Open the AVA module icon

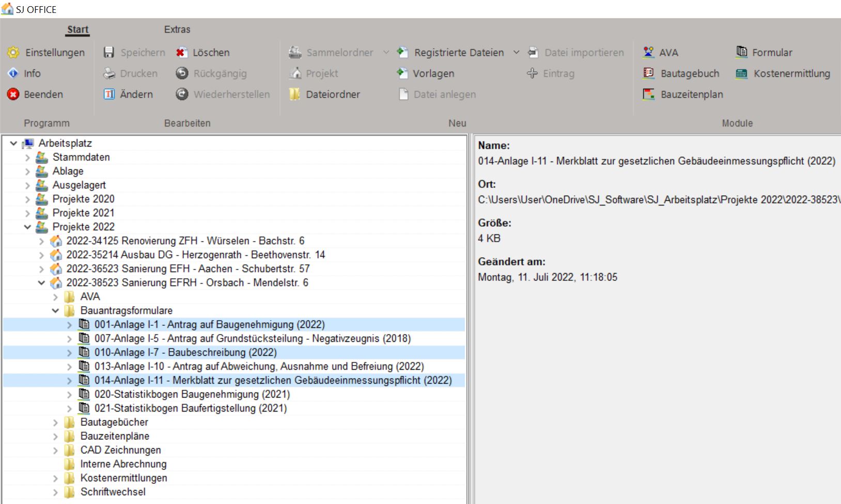[648, 52]
